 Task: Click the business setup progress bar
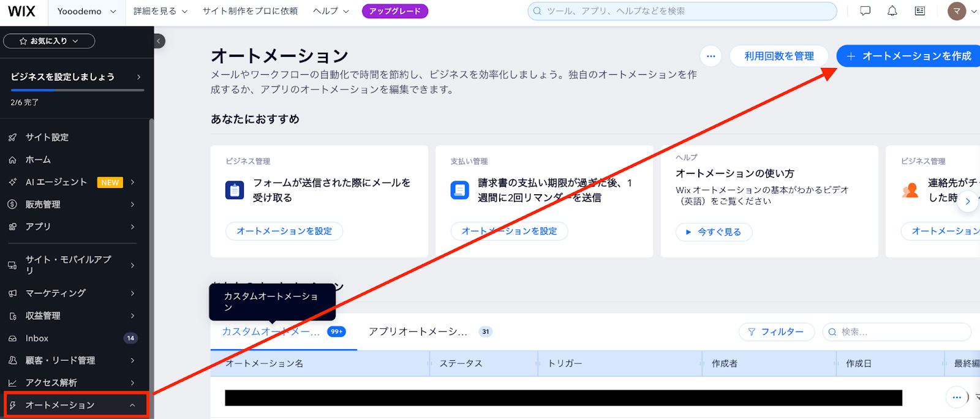77,90
